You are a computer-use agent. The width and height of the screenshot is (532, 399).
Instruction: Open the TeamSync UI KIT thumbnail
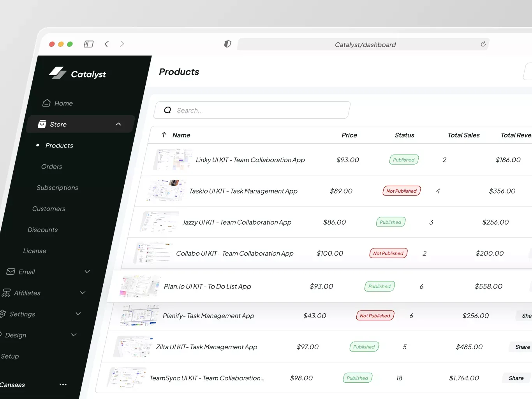(127, 377)
